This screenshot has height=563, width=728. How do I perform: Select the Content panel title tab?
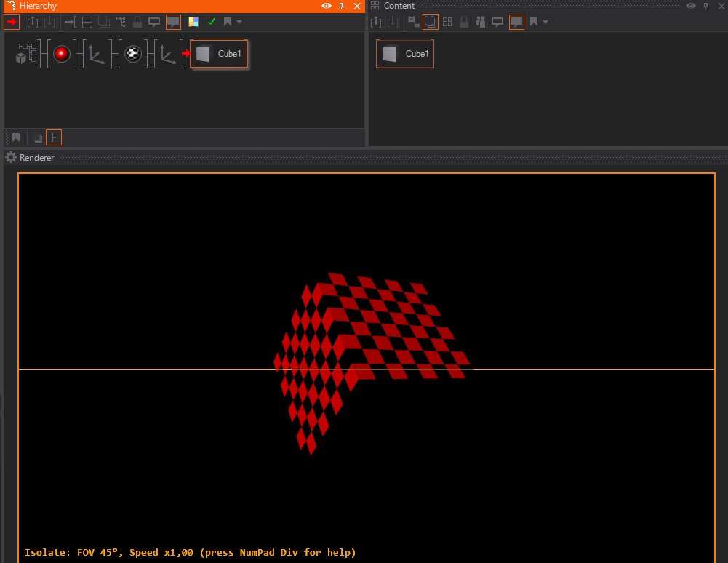click(399, 6)
